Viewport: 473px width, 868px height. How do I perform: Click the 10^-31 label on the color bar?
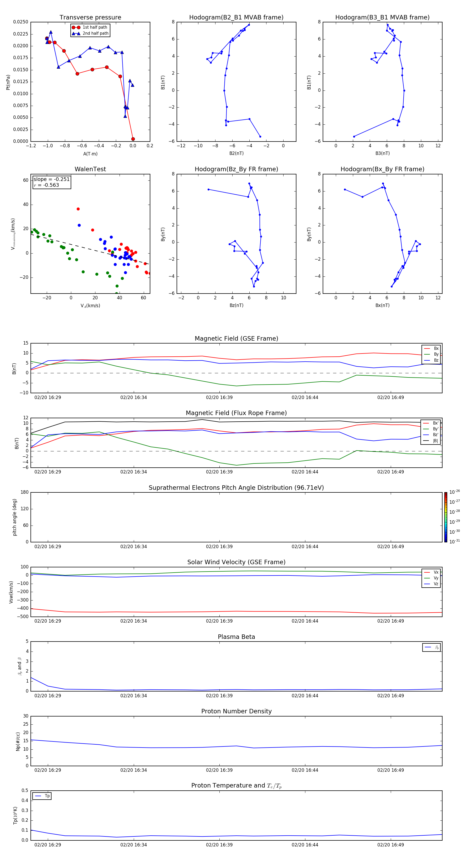(455, 542)
